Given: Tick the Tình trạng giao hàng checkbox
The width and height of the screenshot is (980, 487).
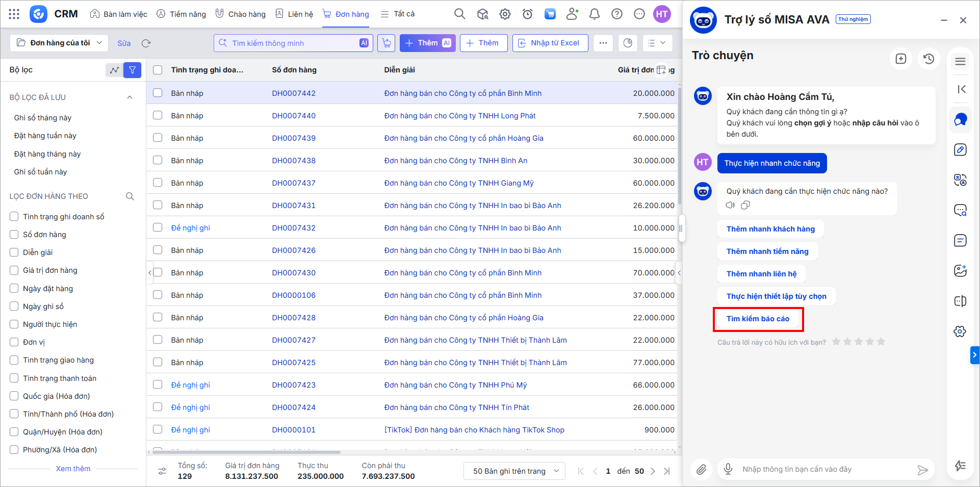Looking at the screenshot, I should pyautogui.click(x=14, y=360).
